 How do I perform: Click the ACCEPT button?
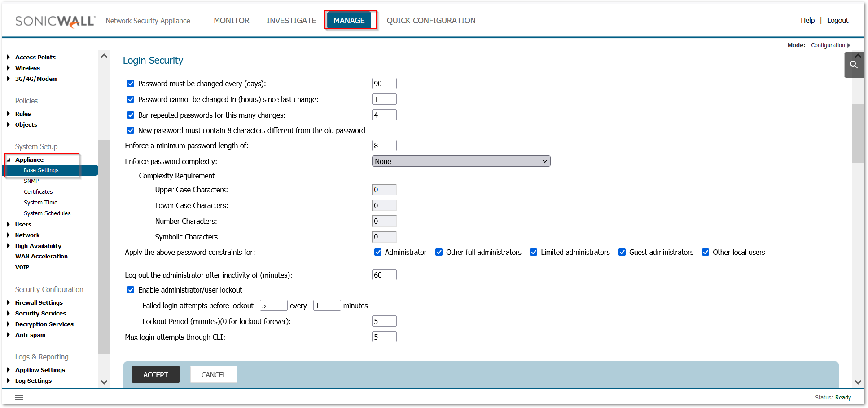coord(155,374)
